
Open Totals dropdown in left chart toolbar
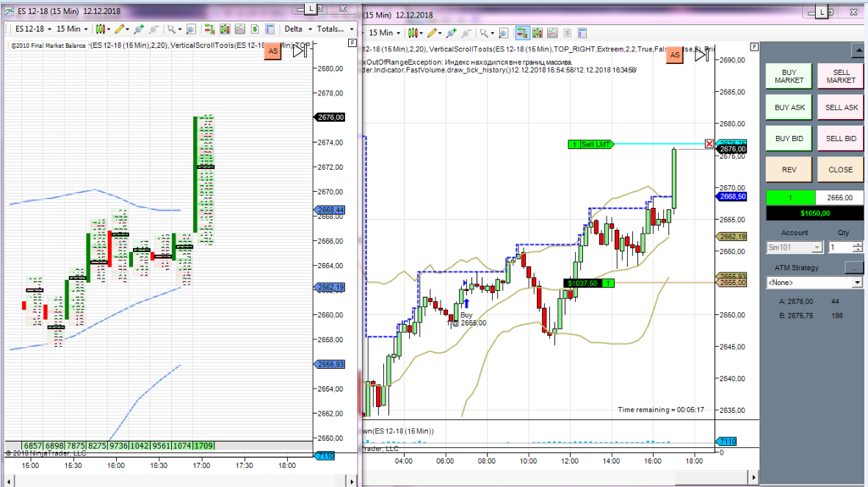tap(336, 29)
